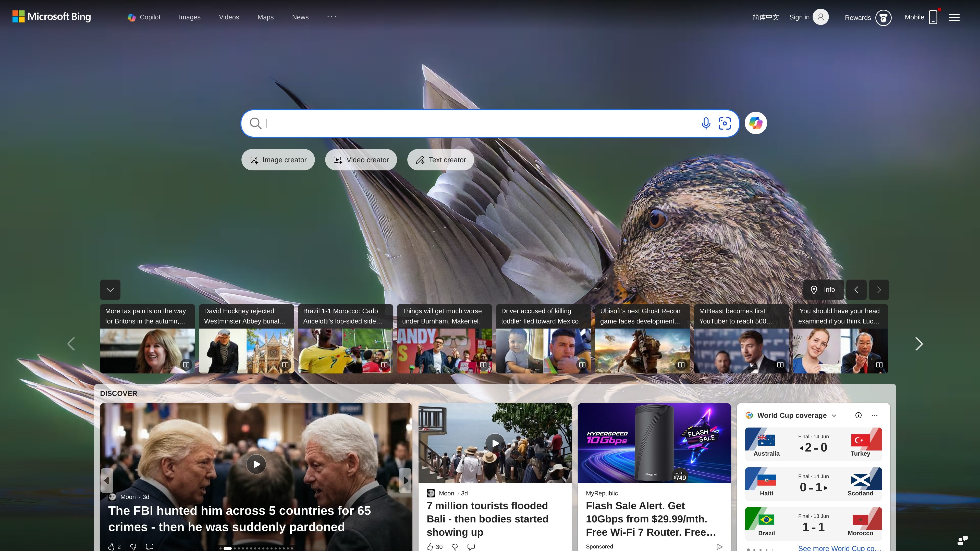Screen dimensions: 980x551
Task: Click reader icon on the toddler driver card
Action: 582,365
